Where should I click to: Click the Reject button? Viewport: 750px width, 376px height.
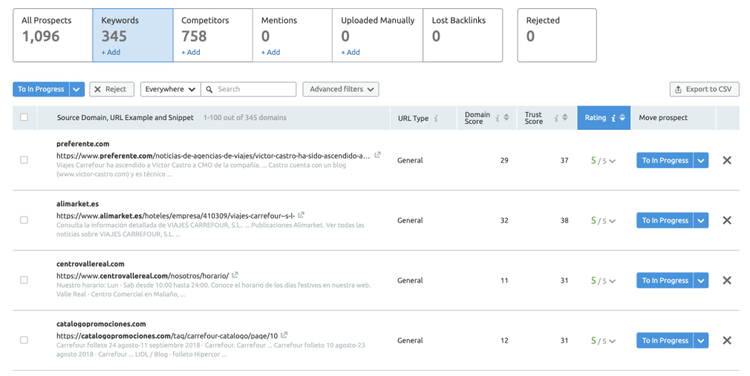(x=111, y=89)
